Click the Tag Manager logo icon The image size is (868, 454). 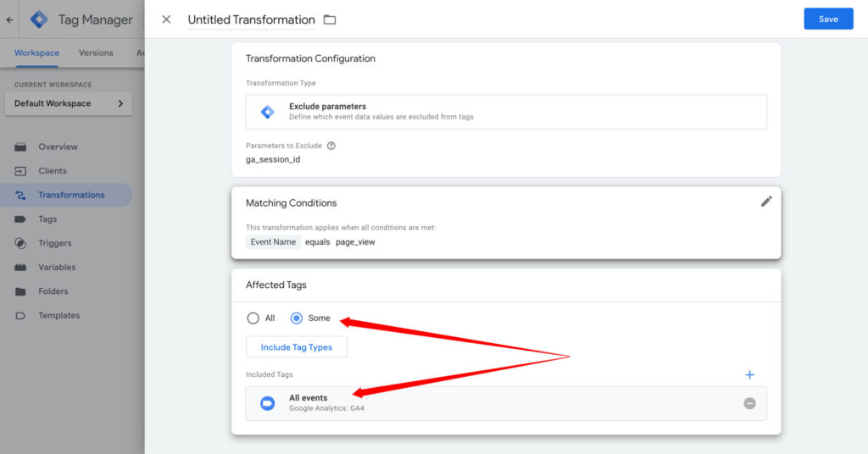click(39, 19)
